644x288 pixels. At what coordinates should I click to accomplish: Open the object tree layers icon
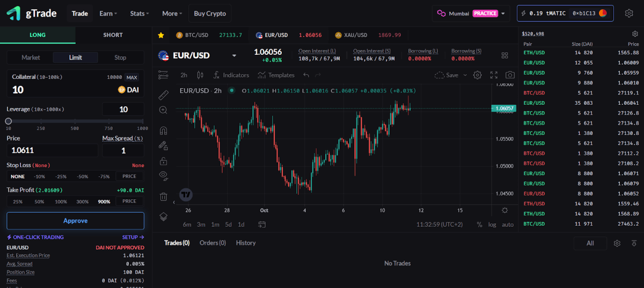pos(163,217)
